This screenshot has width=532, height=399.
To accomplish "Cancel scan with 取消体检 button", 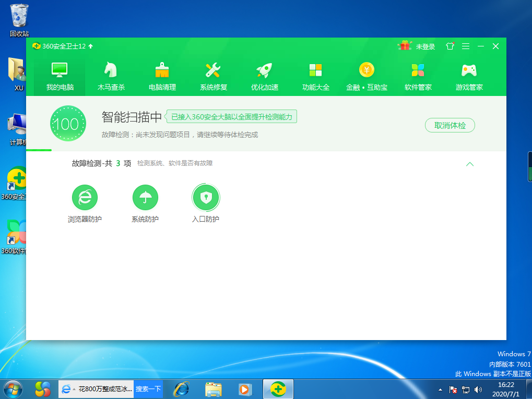I will click(450, 126).
